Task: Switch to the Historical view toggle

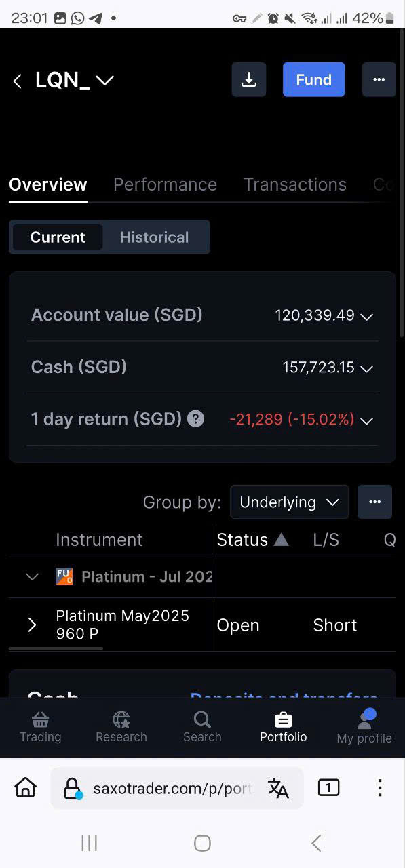Action: (155, 237)
